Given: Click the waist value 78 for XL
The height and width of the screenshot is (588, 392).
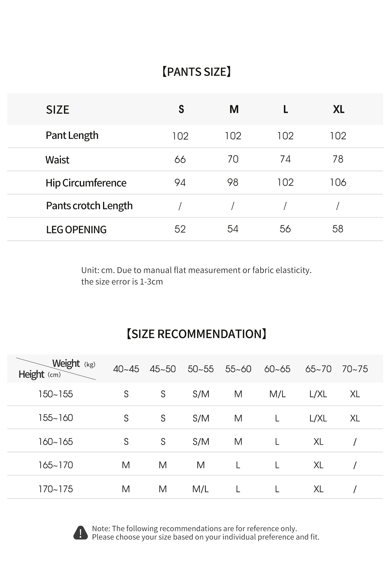Looking at the screenshot, I should click(x=338, y=159).
